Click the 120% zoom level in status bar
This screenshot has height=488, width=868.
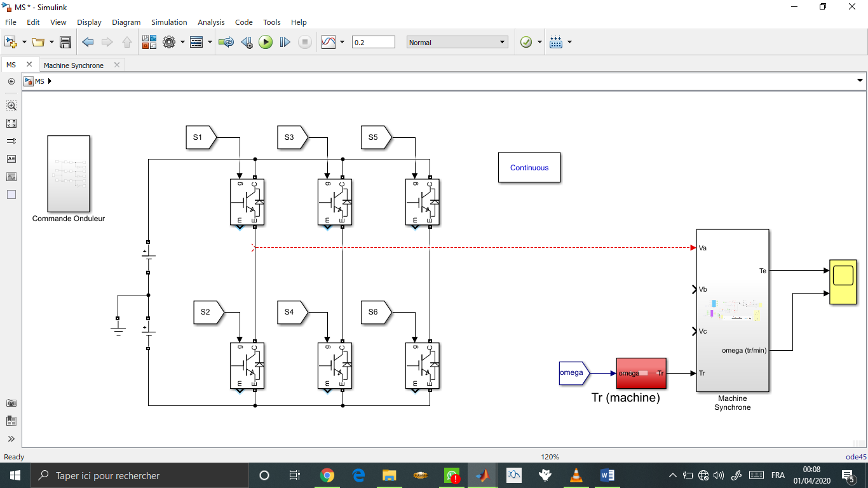pos(550,457)
